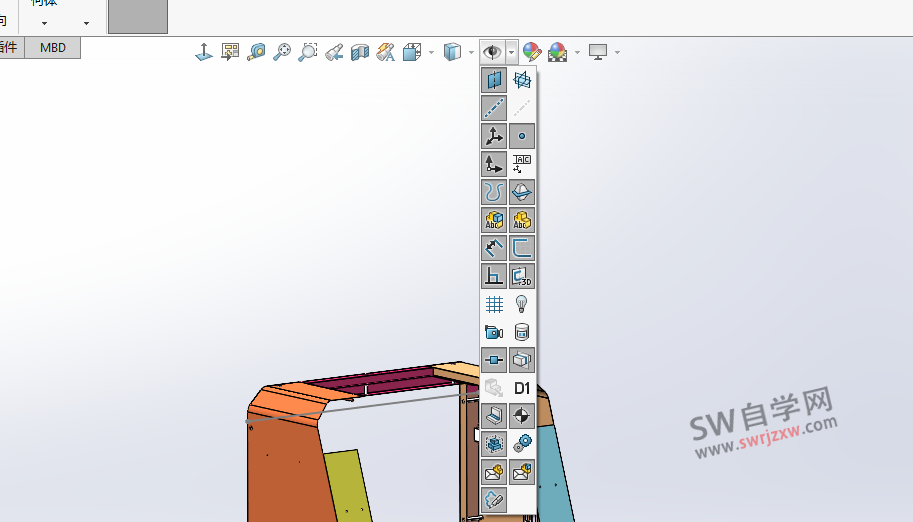Click the View Settings monitor icon
The image size is (913, 522).
[598, 52]
